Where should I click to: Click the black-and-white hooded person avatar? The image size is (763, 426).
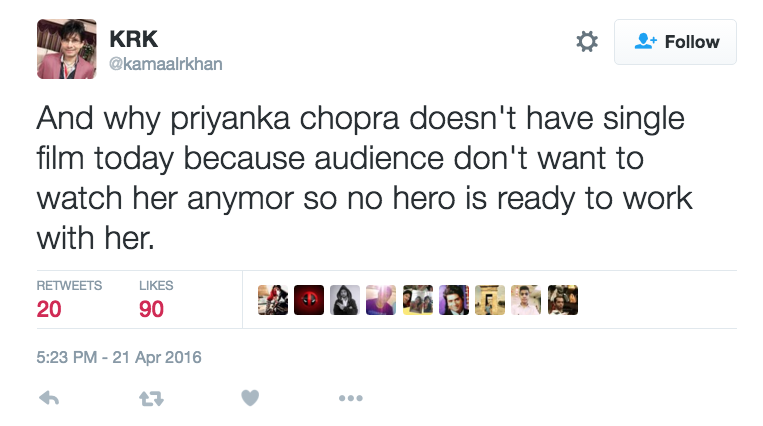click(345, 300)
